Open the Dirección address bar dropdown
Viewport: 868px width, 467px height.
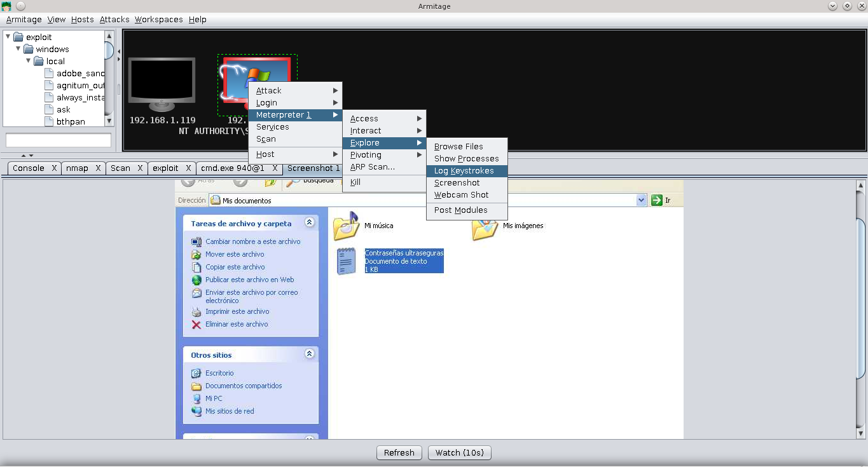[641, 200]
